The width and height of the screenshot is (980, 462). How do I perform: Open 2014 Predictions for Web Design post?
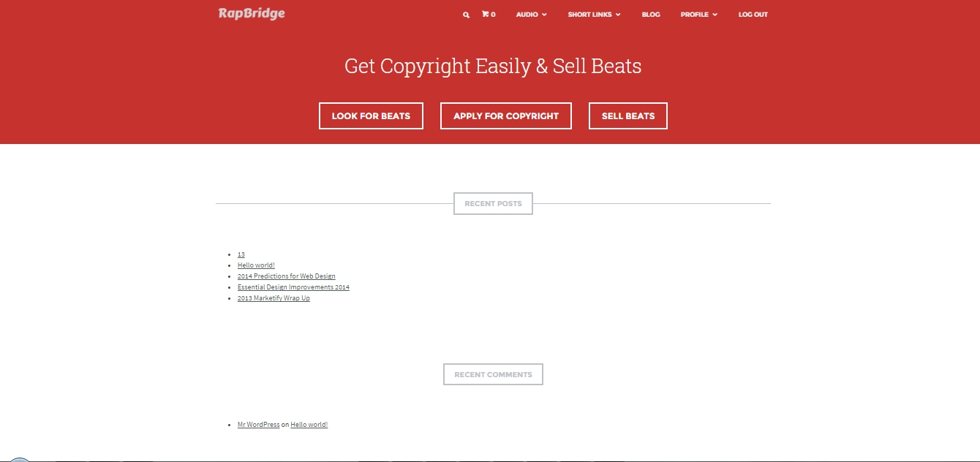286,276
